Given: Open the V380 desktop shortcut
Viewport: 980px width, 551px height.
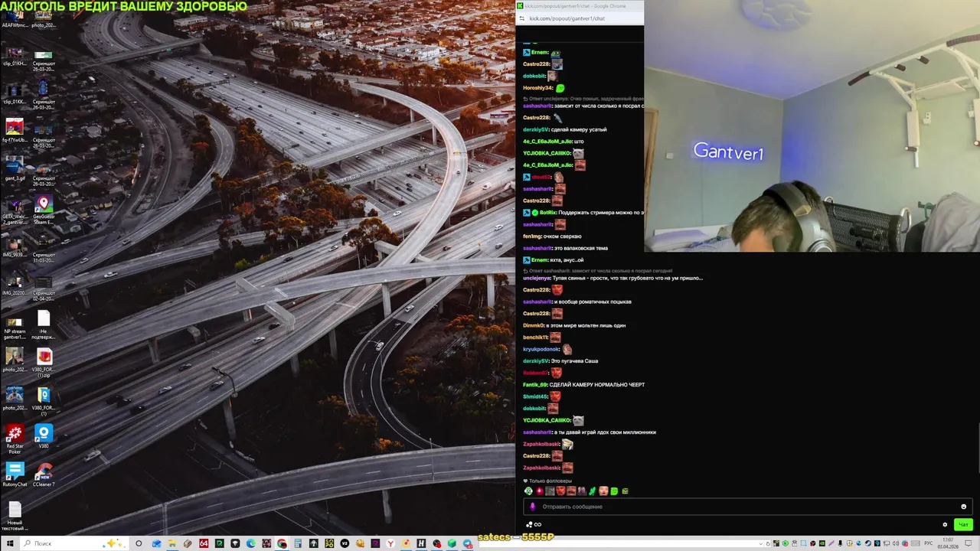Looking at the screenshot, I should pyautogui.click(x=44, y=436).
